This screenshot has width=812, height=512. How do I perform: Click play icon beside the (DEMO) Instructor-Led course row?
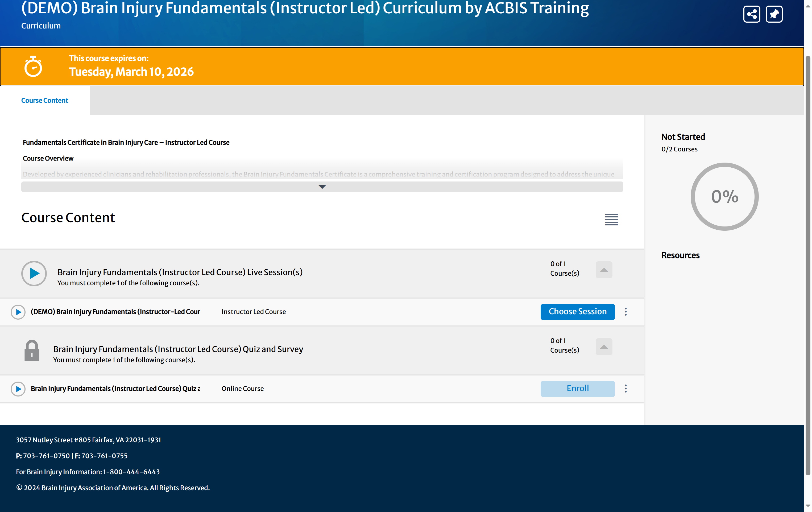[x=18, y=312]
